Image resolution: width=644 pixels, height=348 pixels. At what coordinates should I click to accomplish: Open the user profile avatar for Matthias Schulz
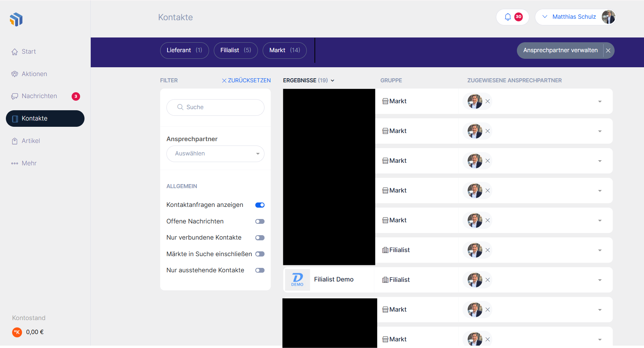[608, 17]
